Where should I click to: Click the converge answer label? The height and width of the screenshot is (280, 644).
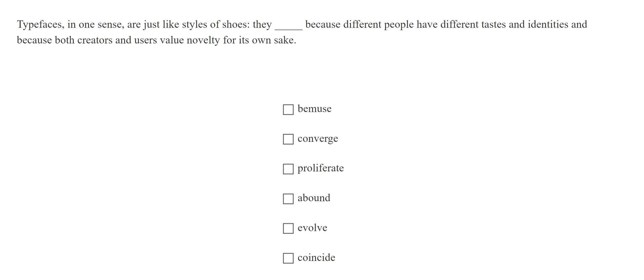pos(318,139)
